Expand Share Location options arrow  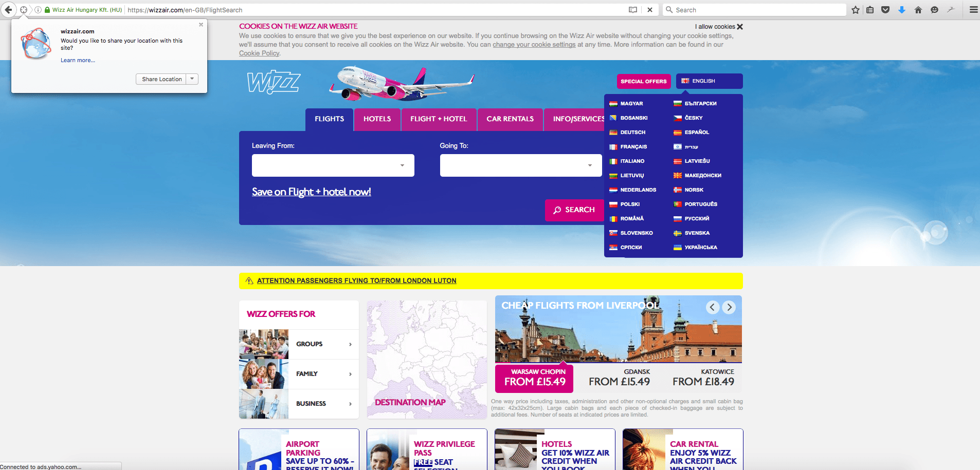click(192, 79)
